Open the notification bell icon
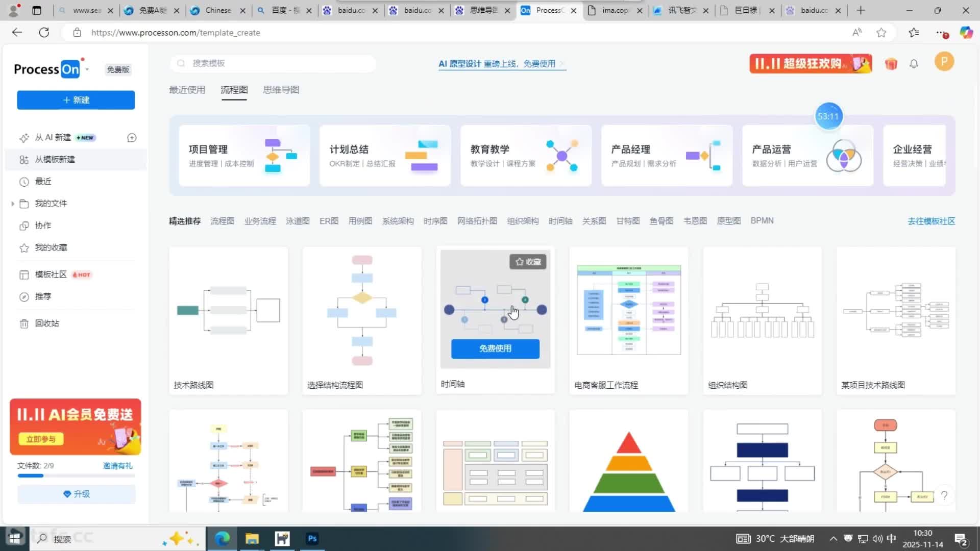The image size is (980, 551). coord(914,64)
